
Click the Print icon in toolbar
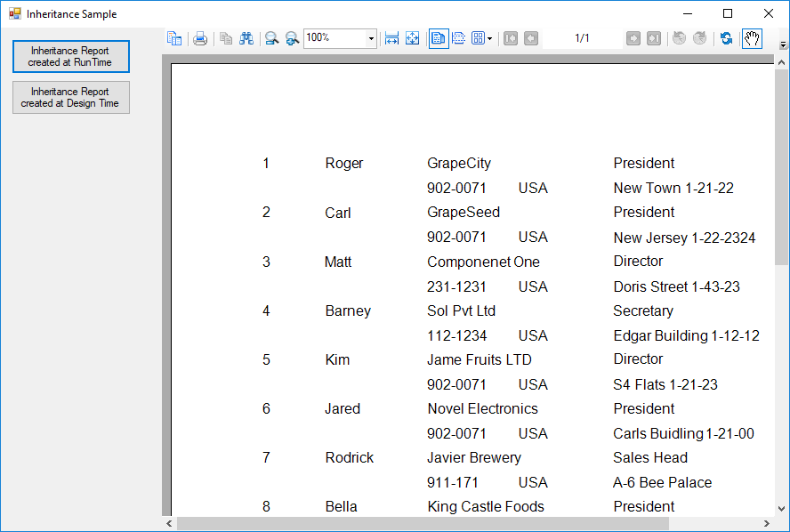click(x=200, y=38)
